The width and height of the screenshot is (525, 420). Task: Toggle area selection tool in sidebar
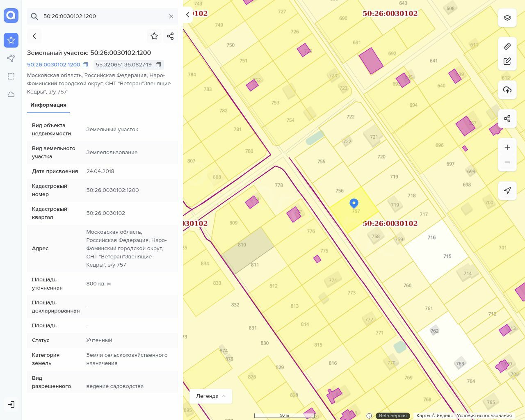[x=11, y=76]
